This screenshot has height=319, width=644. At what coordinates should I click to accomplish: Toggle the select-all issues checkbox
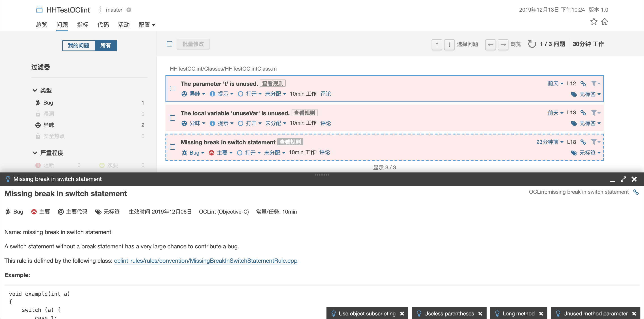pyautogui.click(x=169, y=44)
